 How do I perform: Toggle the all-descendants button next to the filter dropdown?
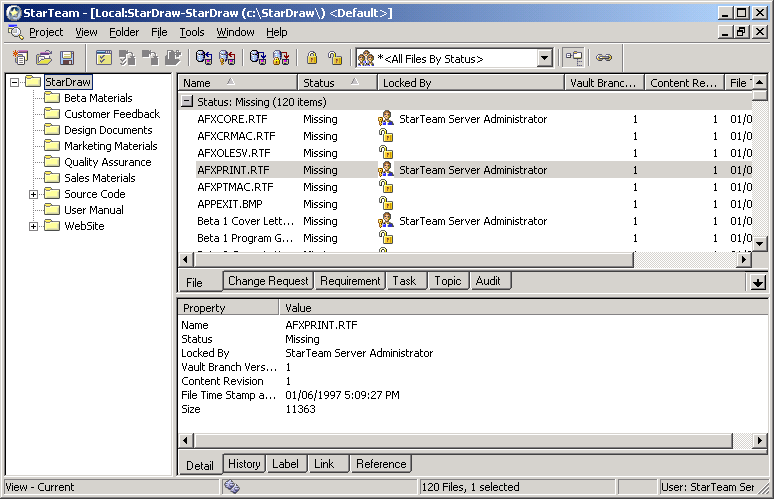coord(573,58)
